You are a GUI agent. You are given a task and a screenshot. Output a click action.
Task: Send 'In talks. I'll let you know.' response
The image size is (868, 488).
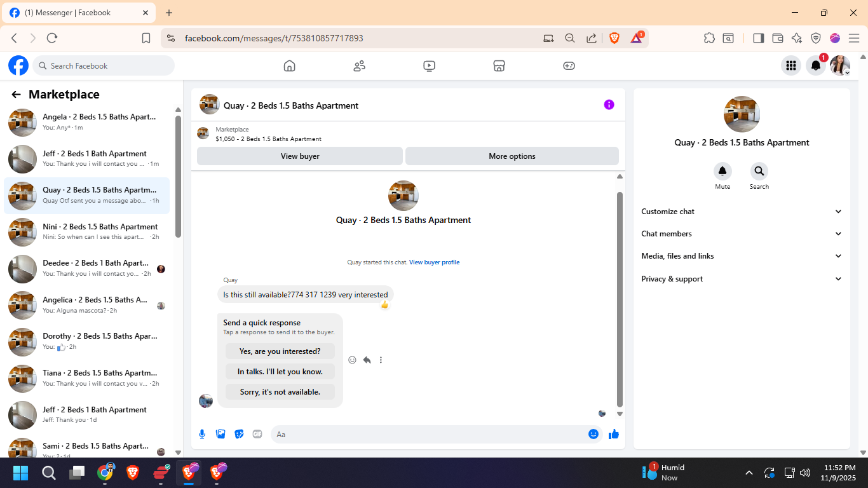280,372
